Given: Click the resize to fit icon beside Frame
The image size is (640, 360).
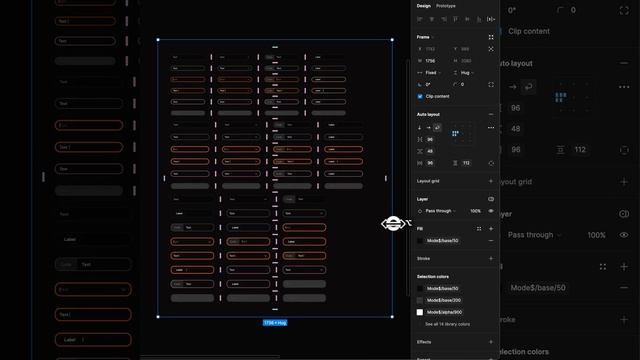Looking at the screenshot, I should pyautogui.click(x=491, y=37).
